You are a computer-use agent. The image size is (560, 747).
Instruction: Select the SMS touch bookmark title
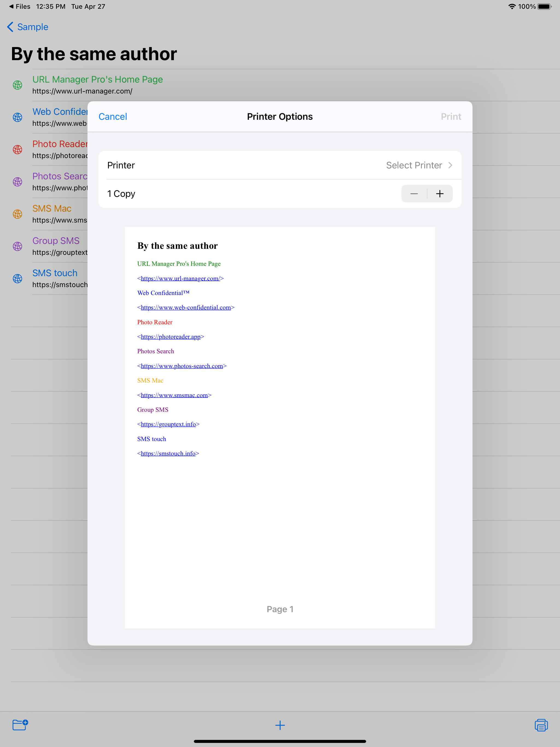(x=55, y=273)
